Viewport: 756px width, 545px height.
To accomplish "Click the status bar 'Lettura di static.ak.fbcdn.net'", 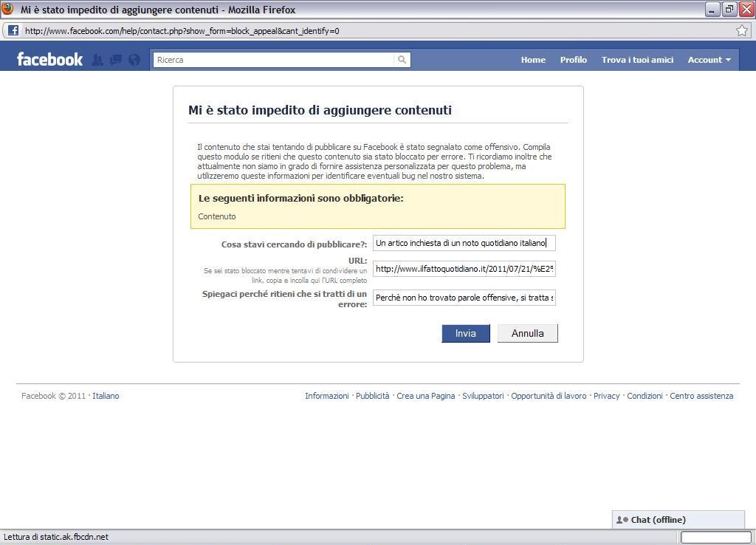I will pos(56,537).
